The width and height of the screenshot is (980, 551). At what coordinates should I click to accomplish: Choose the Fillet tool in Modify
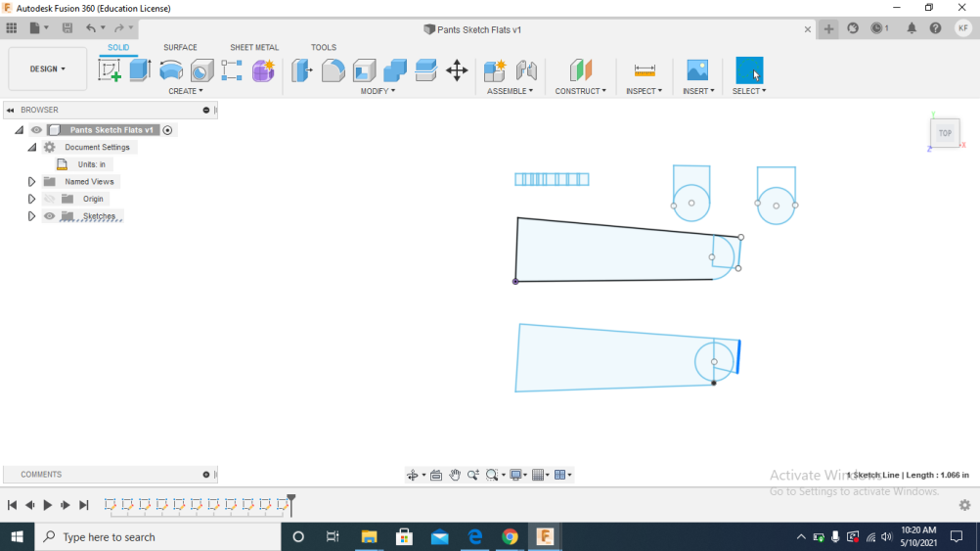pyautogui.click(x=334, y=70)
